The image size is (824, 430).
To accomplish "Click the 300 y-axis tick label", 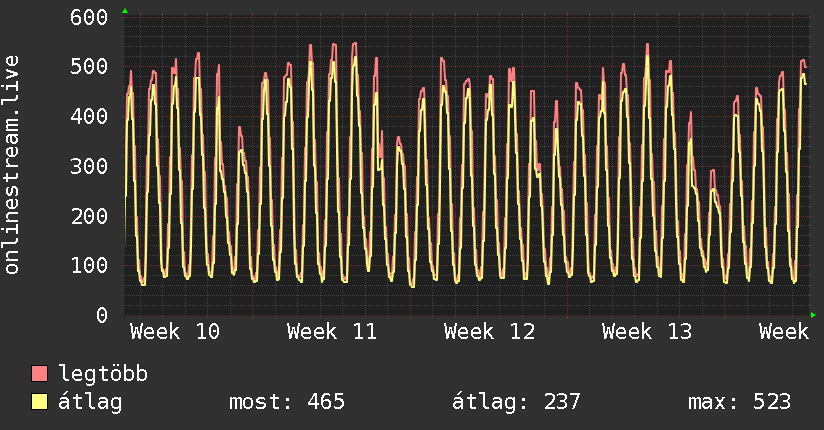I will click(x=89, y=166).
